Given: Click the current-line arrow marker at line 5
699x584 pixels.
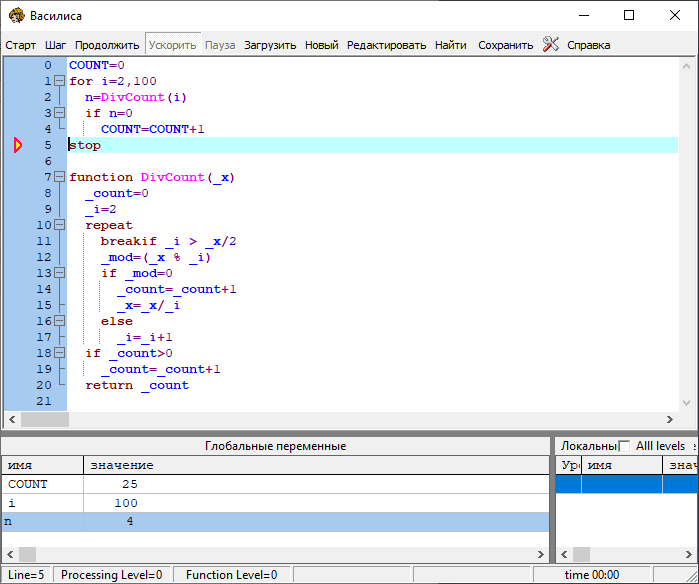Looking at the screenshot, I should 18,145.
